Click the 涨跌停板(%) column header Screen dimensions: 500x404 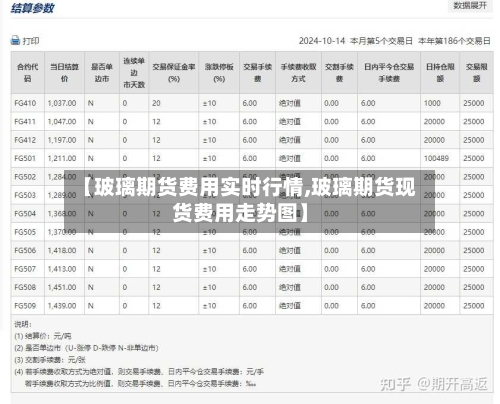219,73
